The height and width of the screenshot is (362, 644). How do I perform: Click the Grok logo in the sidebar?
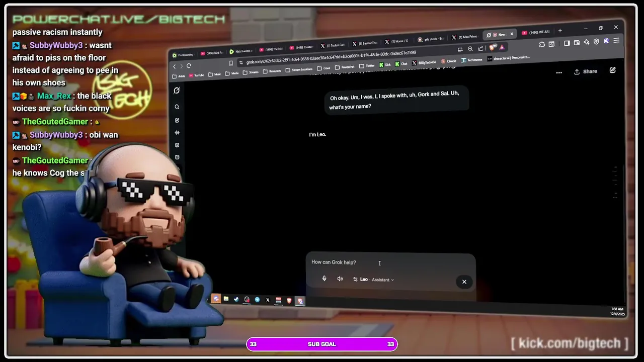pyautogui.click(x=177, y=90)
